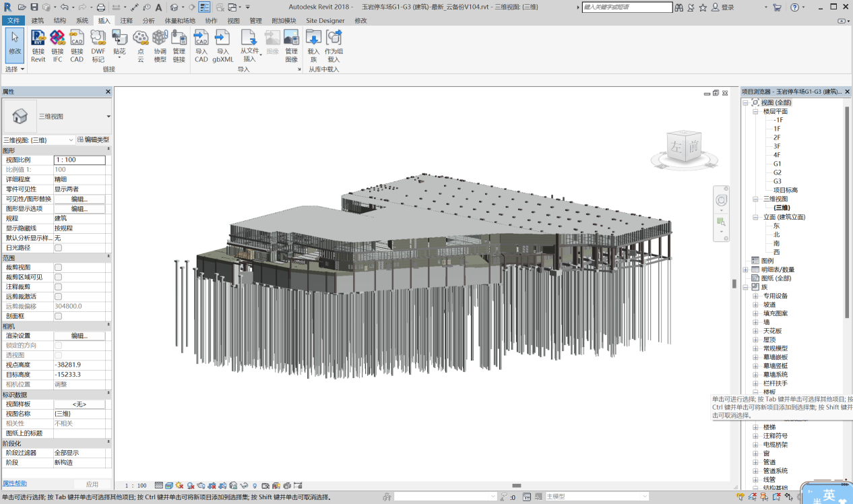This screenshot has height=504, width=853.
Task: Click the search keyword input field
Action: (627, 7)
